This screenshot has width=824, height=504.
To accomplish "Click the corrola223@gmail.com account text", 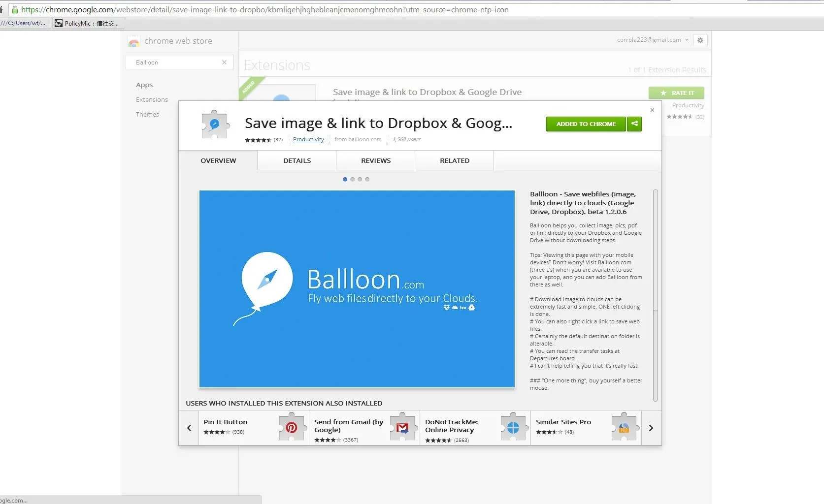I will tap(649, 40).
